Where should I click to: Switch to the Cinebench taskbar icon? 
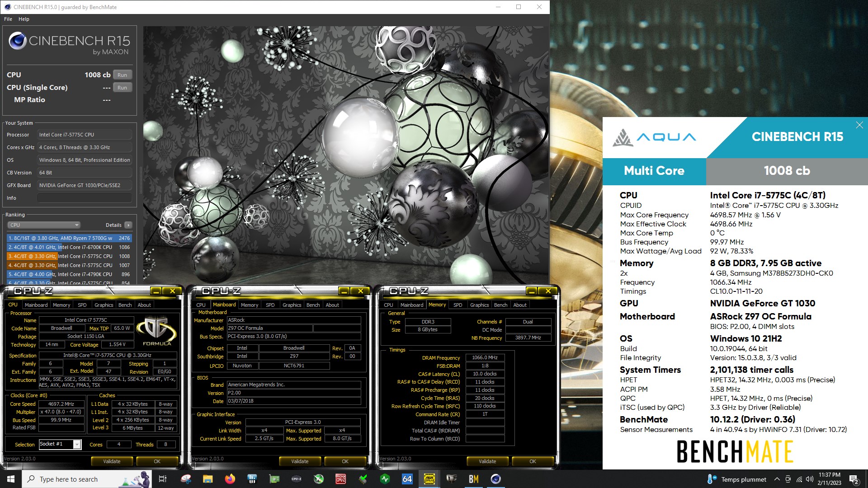click(x=496, y=479)
